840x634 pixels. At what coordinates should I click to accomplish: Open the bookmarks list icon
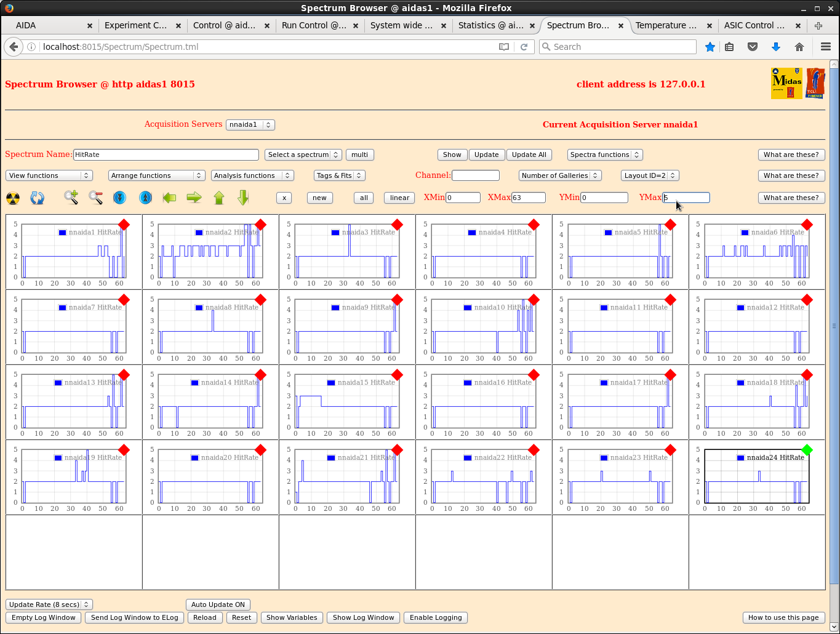pyautogui.click(x=729, y=47)
